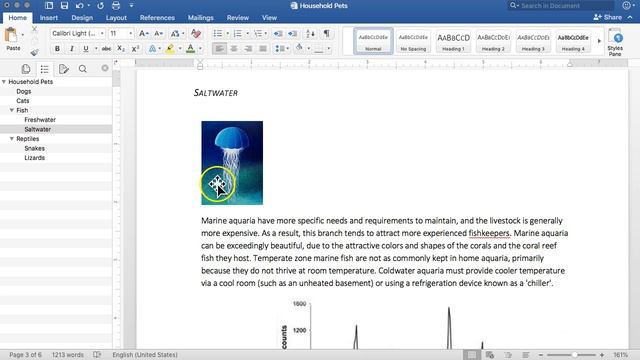Click the Decrease Indent icon
The width and height of the screenshot is (640, 360).
(278, 33)
